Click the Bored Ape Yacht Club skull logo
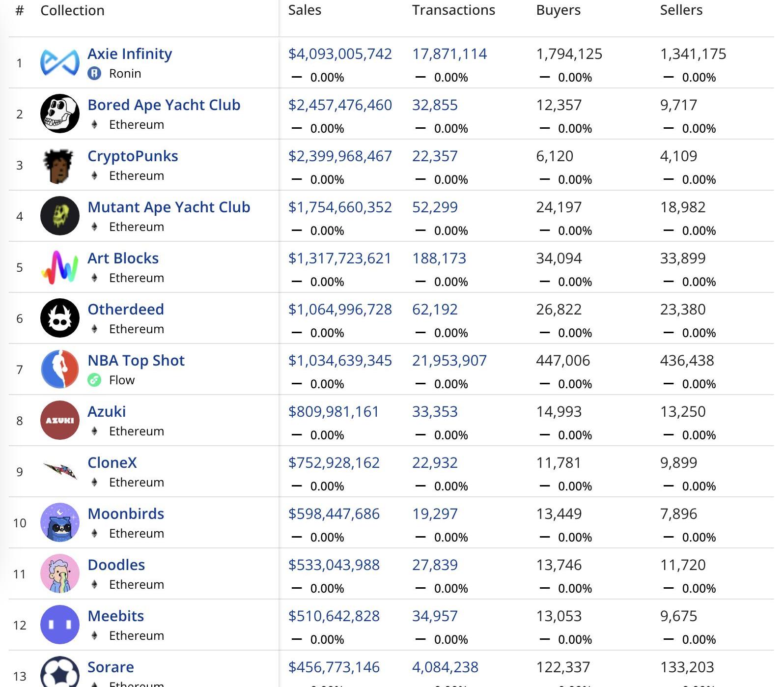The height and width of the screenshot is (687, 784). [x=59, y=114]
